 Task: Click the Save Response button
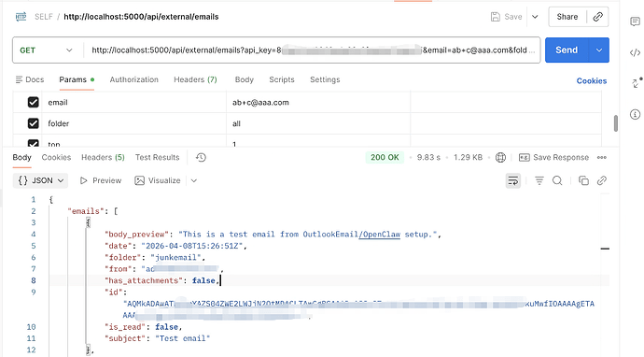tap(553, 158)
